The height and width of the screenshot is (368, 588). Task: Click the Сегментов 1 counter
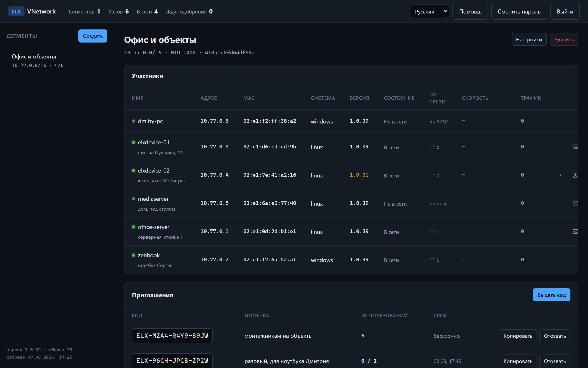[x=84, y=11]
